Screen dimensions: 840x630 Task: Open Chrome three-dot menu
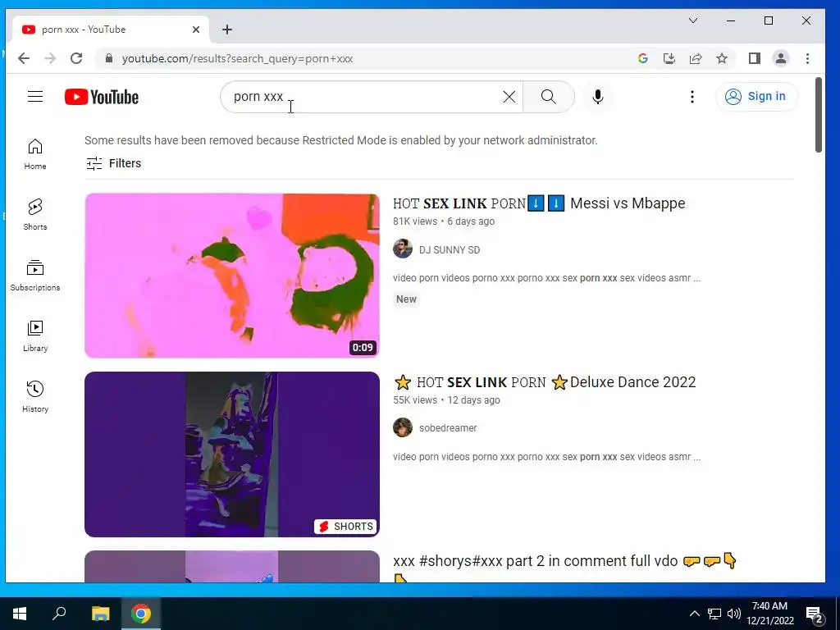(x=807, y=58)
